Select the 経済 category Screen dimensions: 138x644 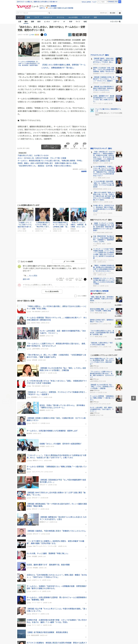pos(39,21)
